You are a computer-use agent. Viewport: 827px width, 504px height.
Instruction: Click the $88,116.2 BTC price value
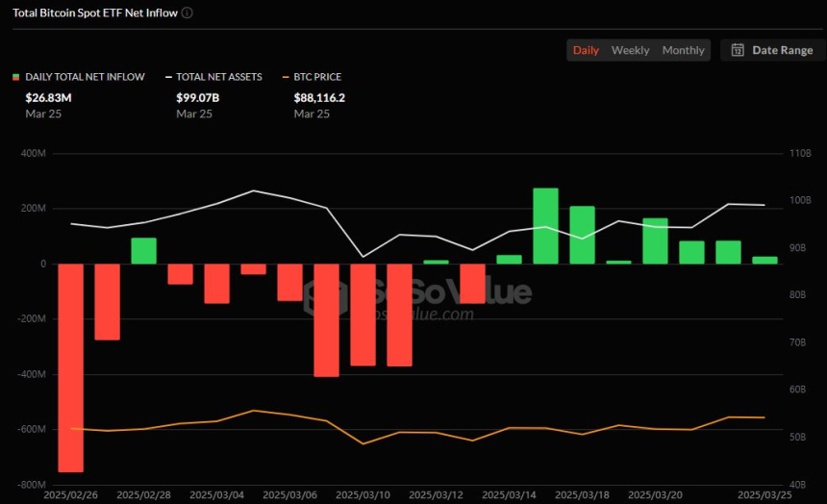point(319,97)
